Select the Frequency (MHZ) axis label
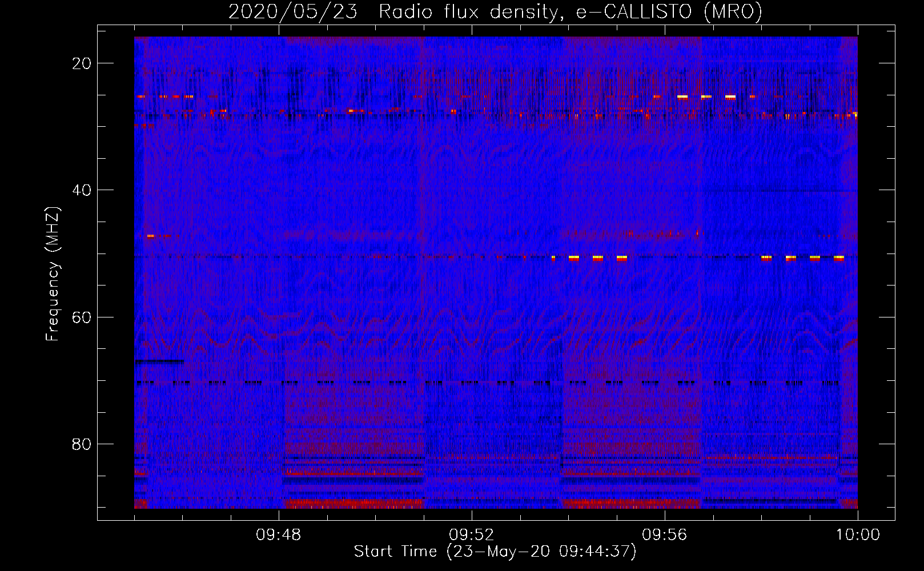This screenshot has height=571, width=924. [x=53, y=274]
